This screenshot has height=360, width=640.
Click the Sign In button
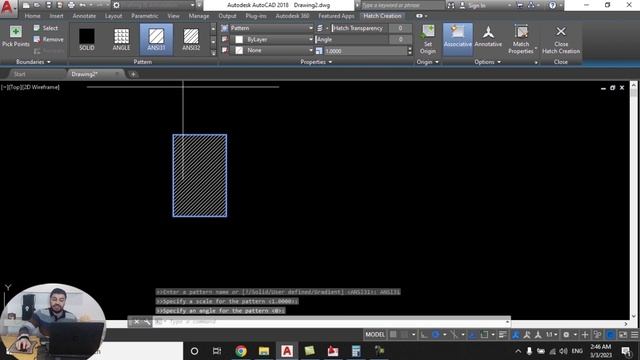473,5
